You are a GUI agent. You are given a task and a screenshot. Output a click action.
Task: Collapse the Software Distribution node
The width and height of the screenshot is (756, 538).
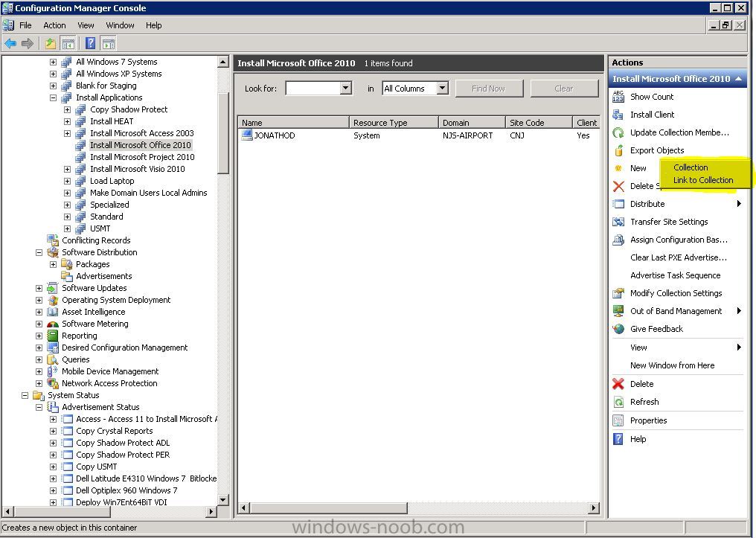tap(39, 252)
